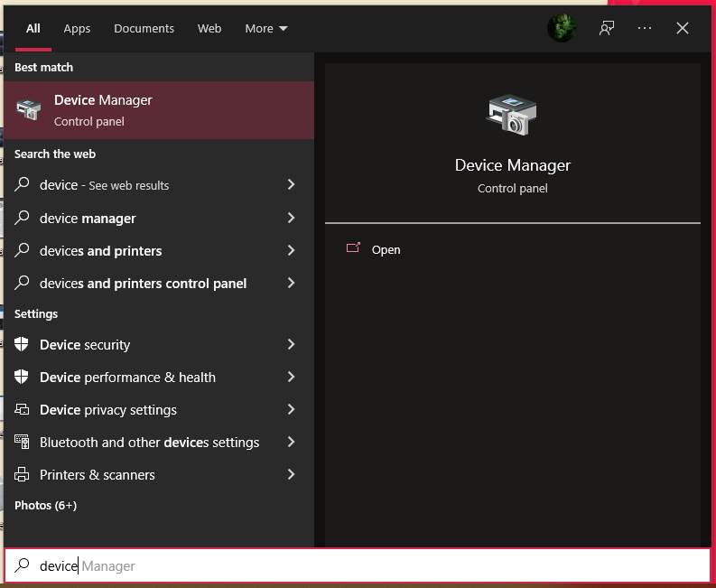716x588 pixels.
Task: Click the icon for Device privacy settings
Action: (22, 409)
